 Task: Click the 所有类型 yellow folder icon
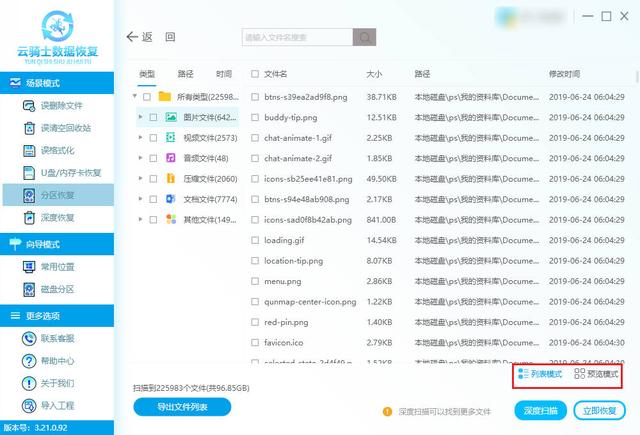(x=165, y=97)
